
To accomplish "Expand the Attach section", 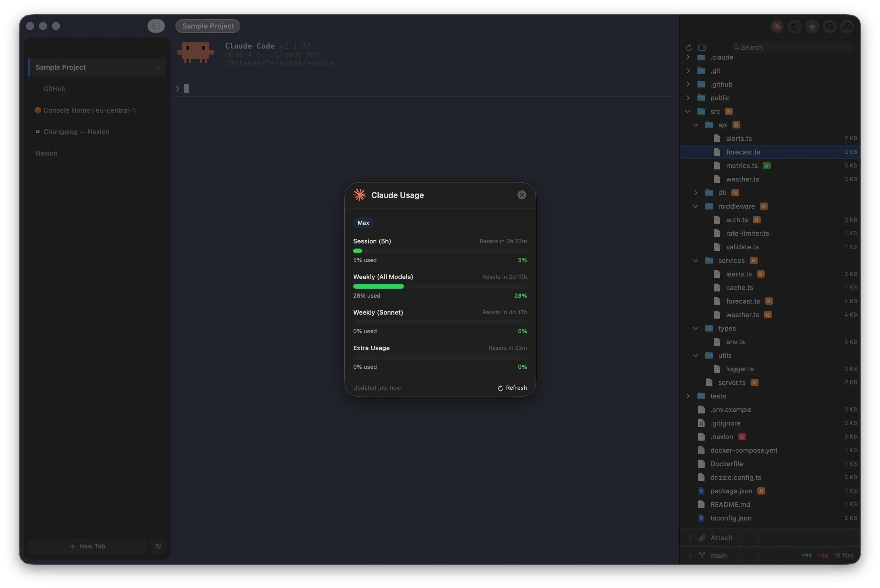I will [690, 538].
